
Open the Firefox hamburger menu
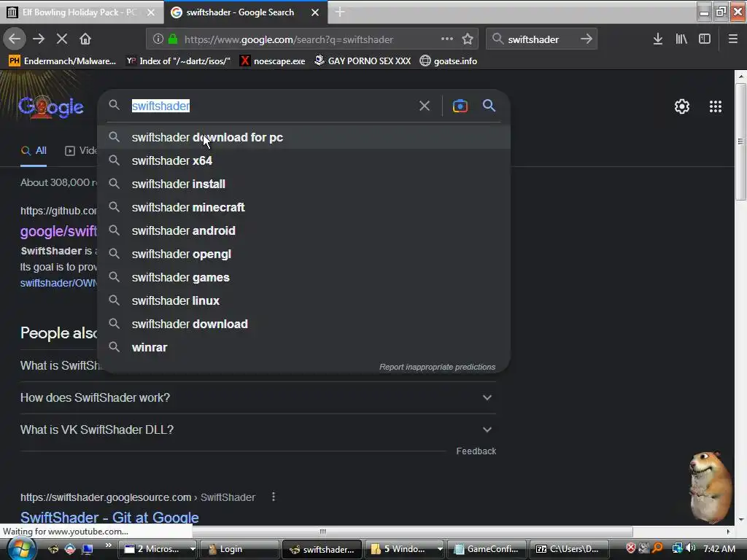pos(733,39)
